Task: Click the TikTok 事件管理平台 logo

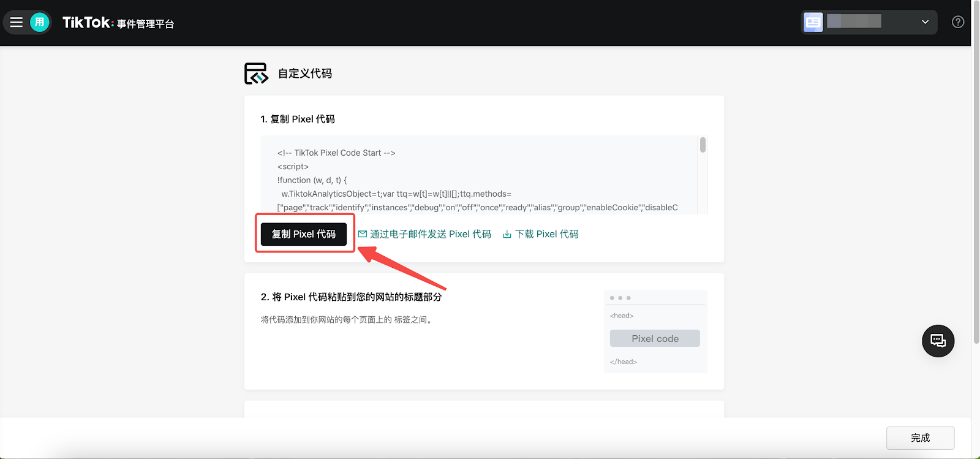Action: click(x=118, y=23)
